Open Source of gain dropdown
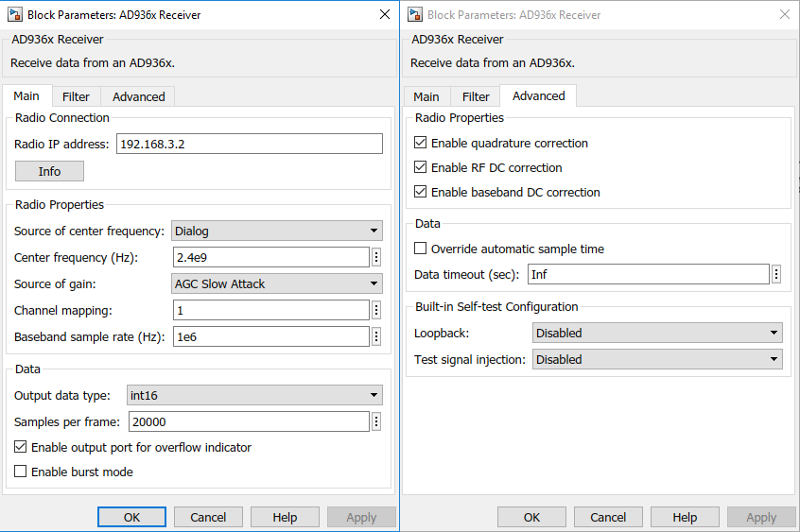The height and width of the screenshot is (532, 800). [x=276, y=283]
